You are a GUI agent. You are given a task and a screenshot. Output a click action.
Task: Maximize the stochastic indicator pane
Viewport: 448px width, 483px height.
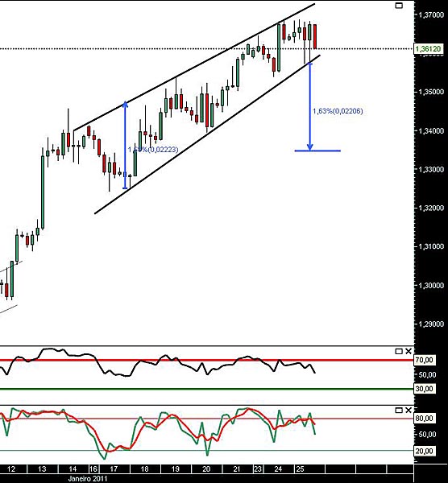tap(399, 411)
